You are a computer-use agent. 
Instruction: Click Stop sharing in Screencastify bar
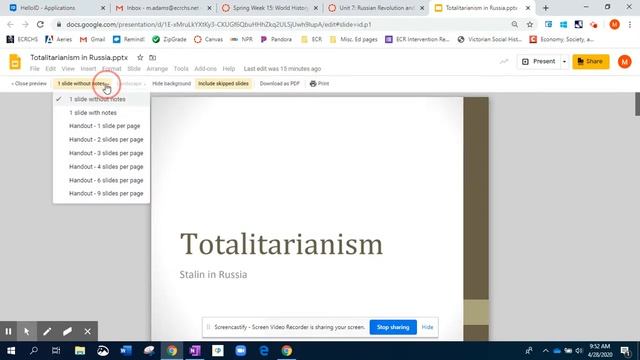pyautogui.click(x=393, y=327)
